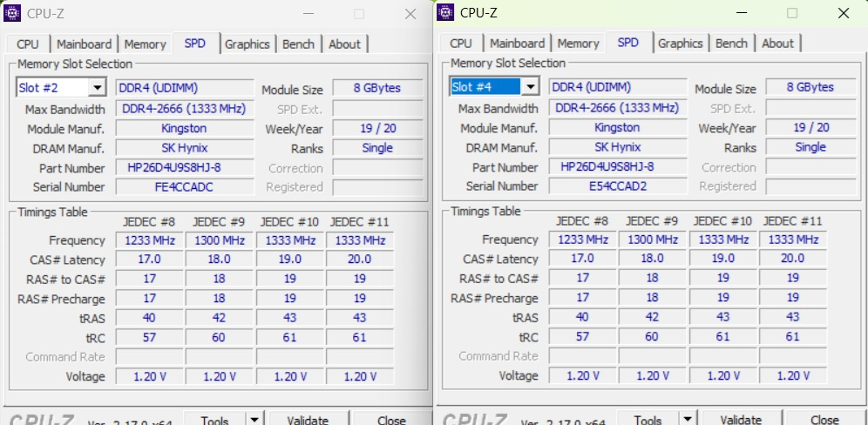Click JEDEC #8 frequency 1233 MHz, right window
The image size is (868, 425).
tap(583, 239)
